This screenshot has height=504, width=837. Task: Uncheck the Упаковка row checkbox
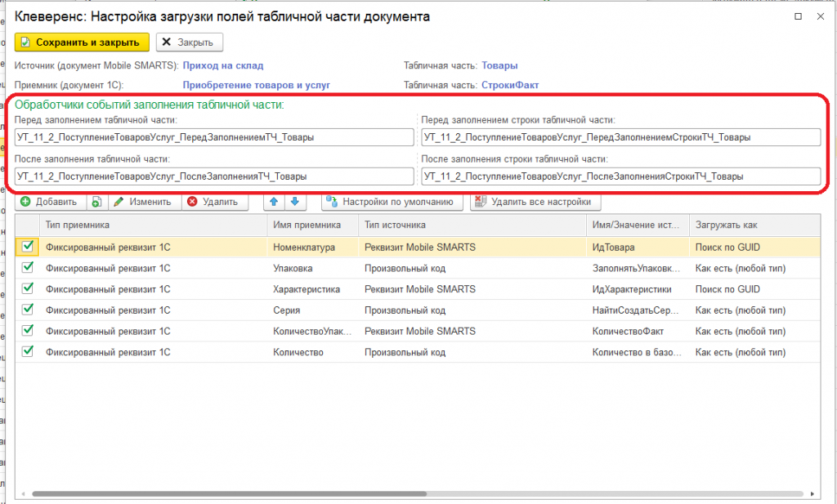(x=27, y=268)
